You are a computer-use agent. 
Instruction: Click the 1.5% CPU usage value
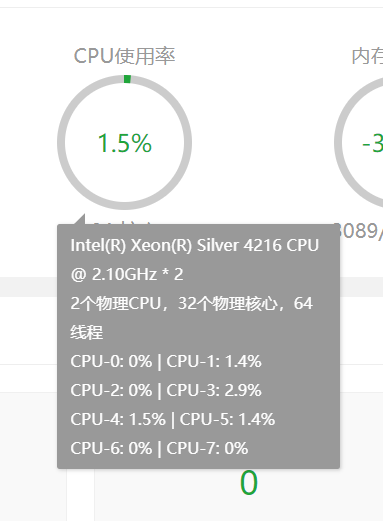pyautogui.click(x=125, y=143)
